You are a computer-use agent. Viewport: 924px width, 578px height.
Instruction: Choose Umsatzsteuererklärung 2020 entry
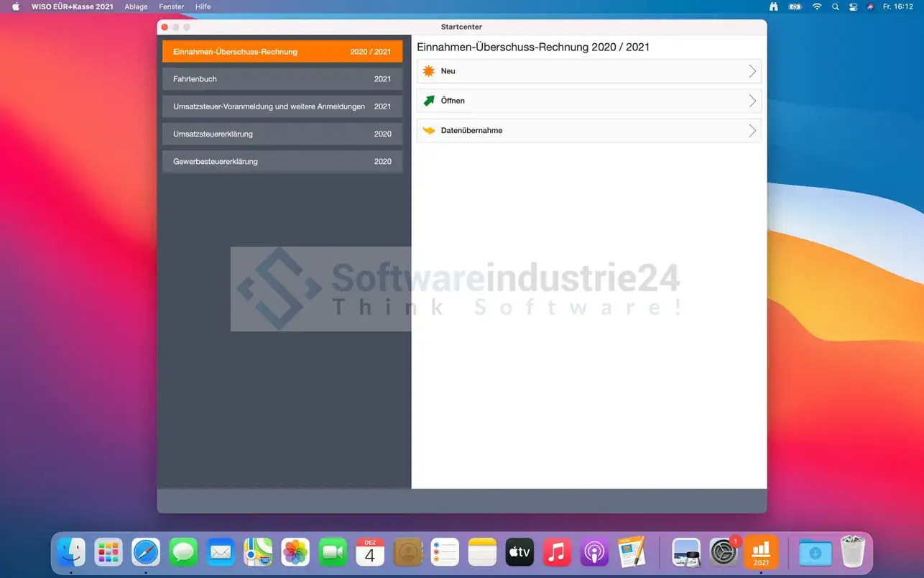tap(282, 134)
